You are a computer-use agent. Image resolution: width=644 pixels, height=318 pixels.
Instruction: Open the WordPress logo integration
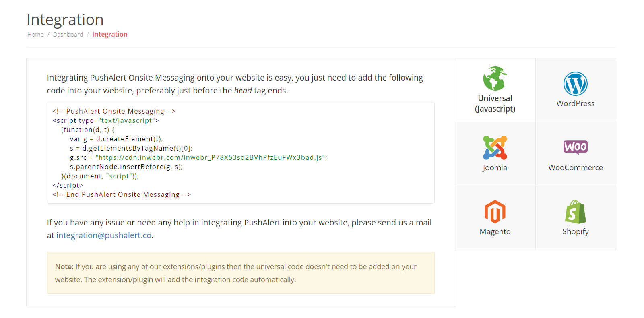click(x=576, y=84)
